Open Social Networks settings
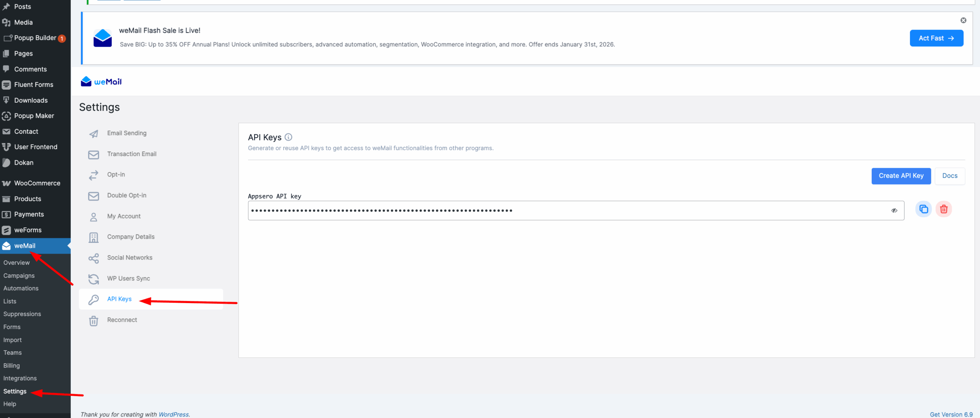The width and height of the screenshot is (980, 418). [x=129, y=258]
